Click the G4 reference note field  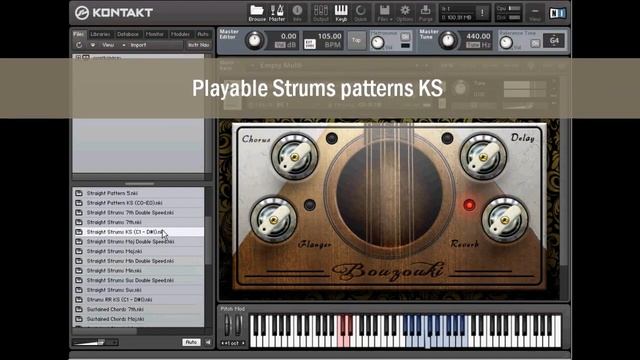tap(554, 40)
